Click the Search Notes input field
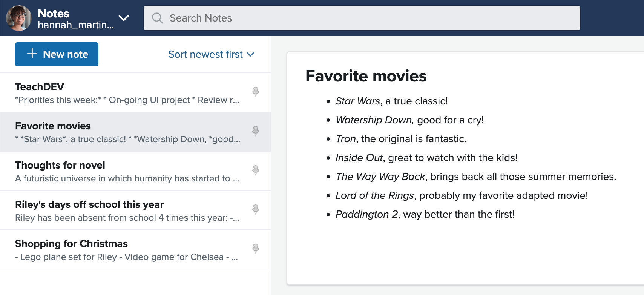The height and width of the screenshot is (295, 644). 362,18
